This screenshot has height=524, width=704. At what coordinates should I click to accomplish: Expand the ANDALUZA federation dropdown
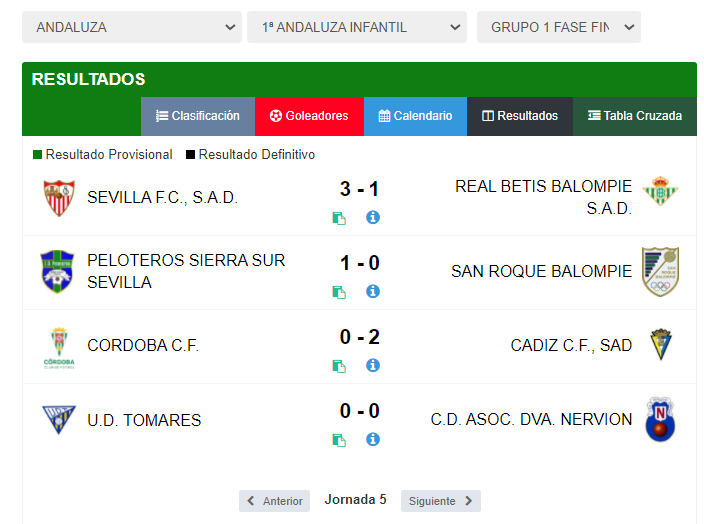[x=132, y=27]
